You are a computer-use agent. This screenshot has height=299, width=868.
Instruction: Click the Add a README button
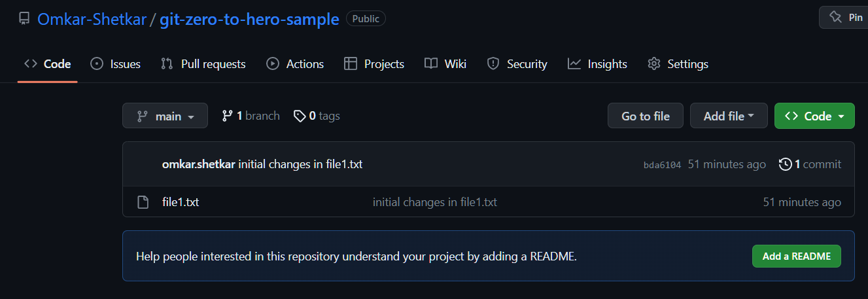796,256
